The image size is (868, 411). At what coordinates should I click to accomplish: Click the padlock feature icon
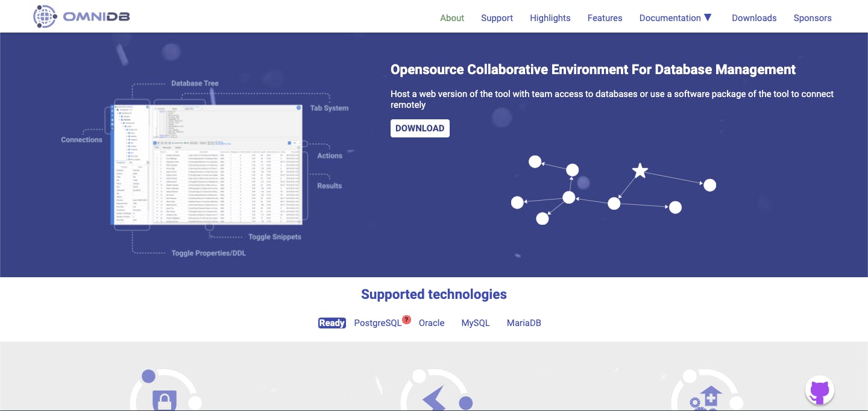pos(164,399)
